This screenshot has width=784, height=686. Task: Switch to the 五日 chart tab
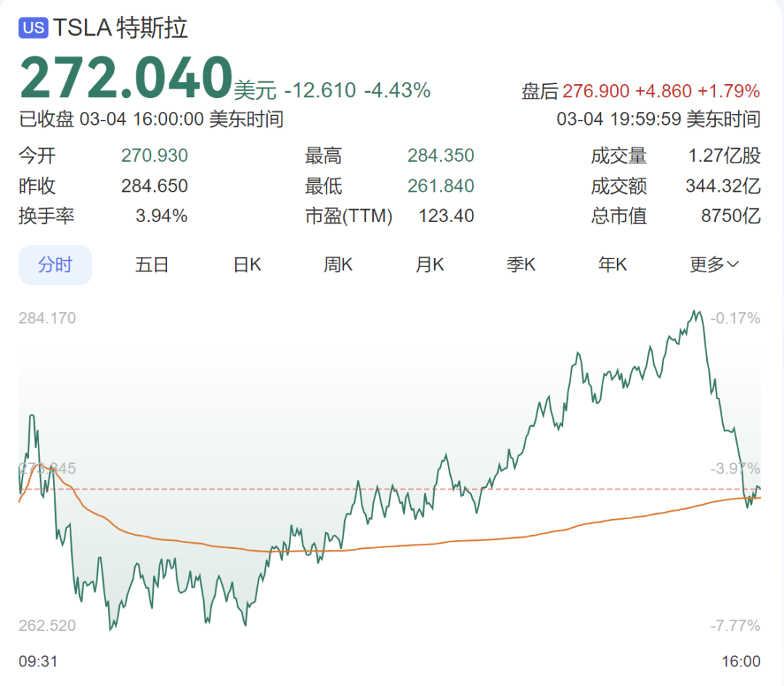click(152, 265)
